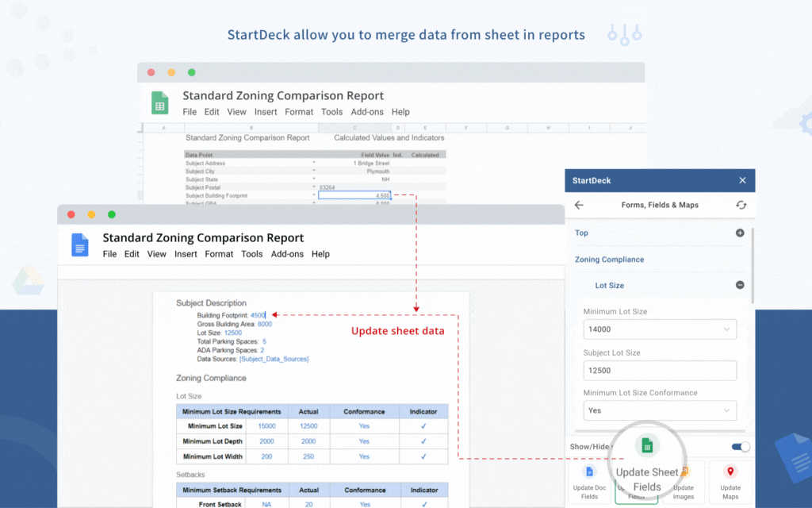Open Minimum Lot Size Conformance dropdown showing Yes
Image resolution: width=812 pixels, height=508 pixels.
pos(660,410)
